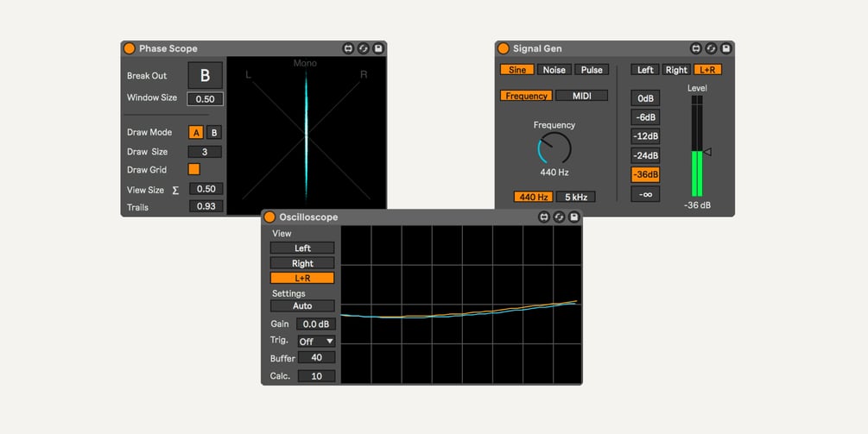Click the View Size field 0.50

(206, 189)
